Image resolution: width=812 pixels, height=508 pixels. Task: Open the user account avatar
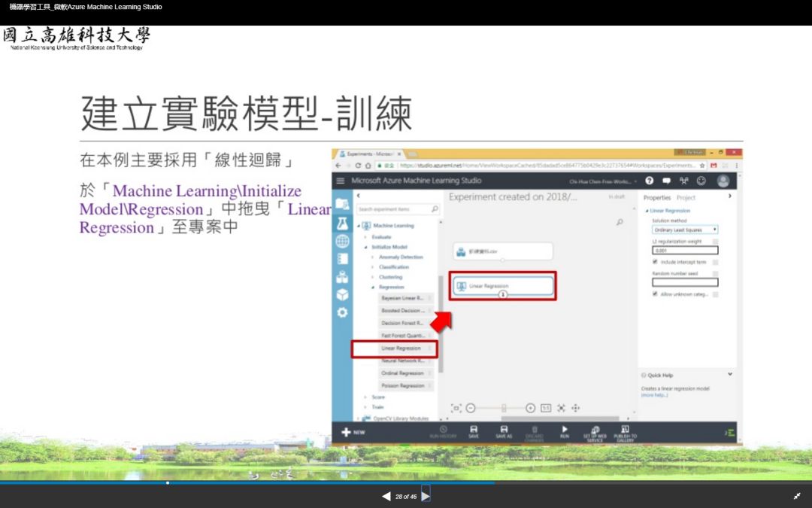pos(723,181)
